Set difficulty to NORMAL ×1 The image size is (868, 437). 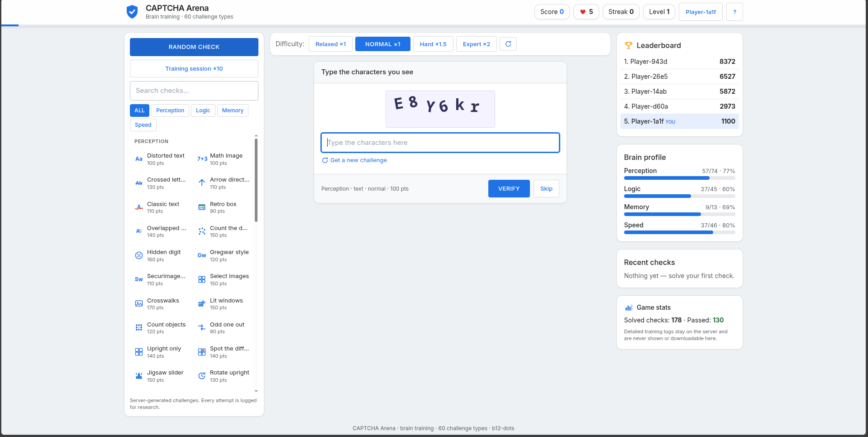tap(383, 44)
